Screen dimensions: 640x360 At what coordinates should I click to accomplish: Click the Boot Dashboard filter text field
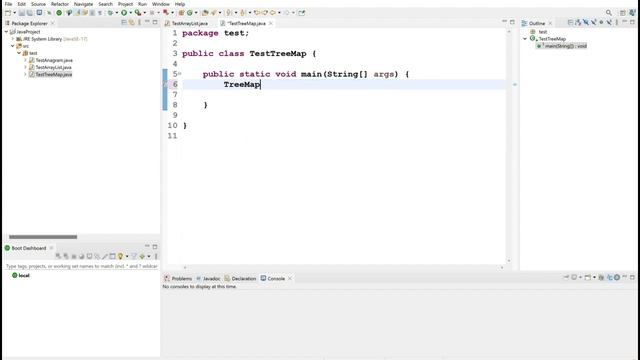coord(81,266)
